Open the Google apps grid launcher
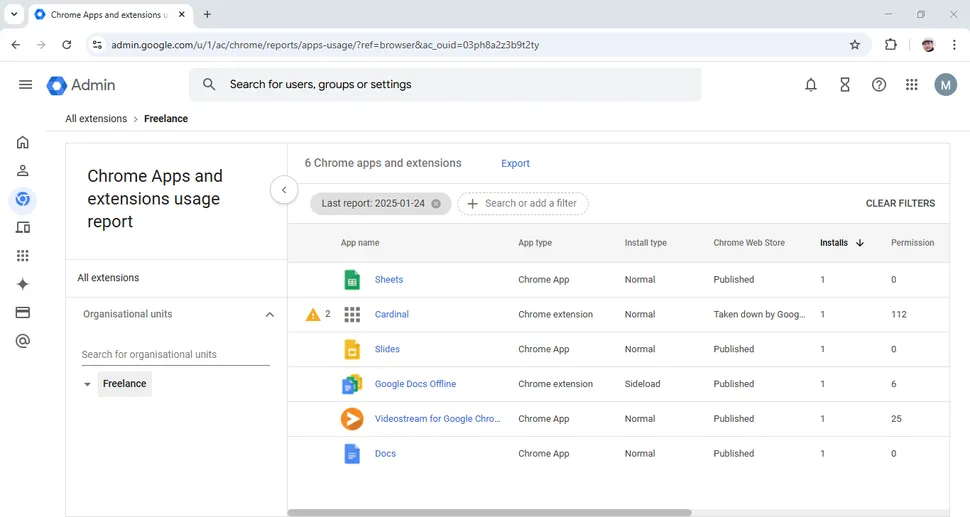This screenshot has width=970, height=517. 911,85
